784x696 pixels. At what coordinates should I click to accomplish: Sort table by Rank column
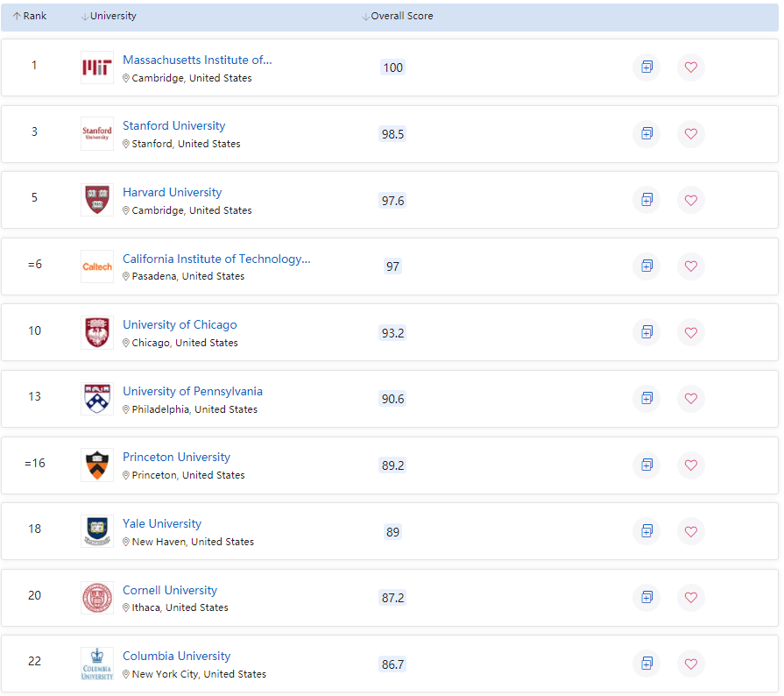(x=30, y=16)
